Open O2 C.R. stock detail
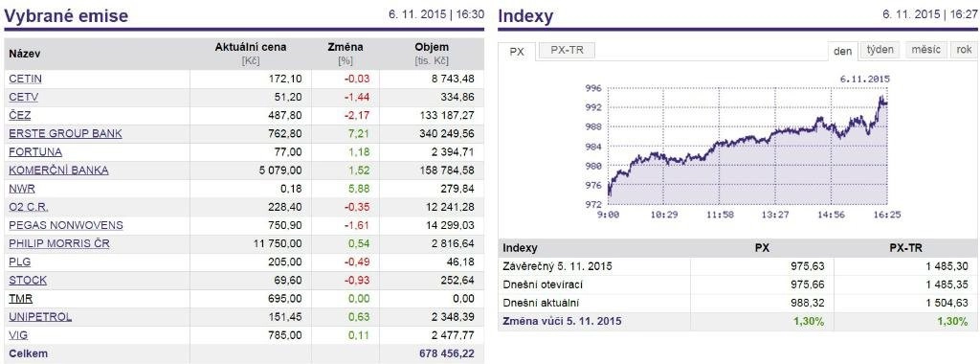The height and width of the screenshot is (364, 980). pyautogui.click(x=28, y=206)
